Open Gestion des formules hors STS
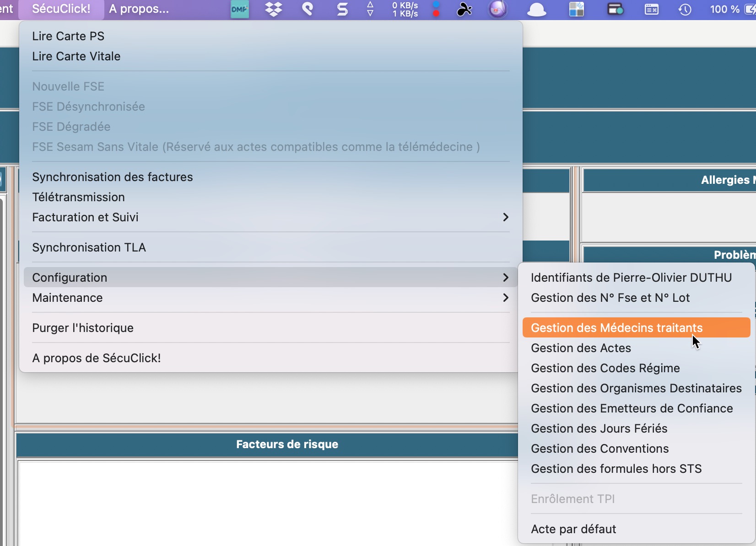Image resolution: width=756 pixels, height=546 pixels. click(637, 469)
